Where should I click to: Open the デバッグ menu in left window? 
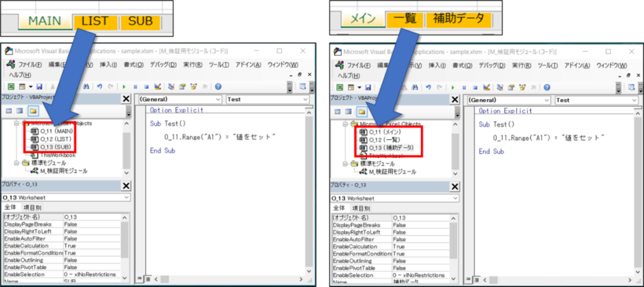(162, 65)
